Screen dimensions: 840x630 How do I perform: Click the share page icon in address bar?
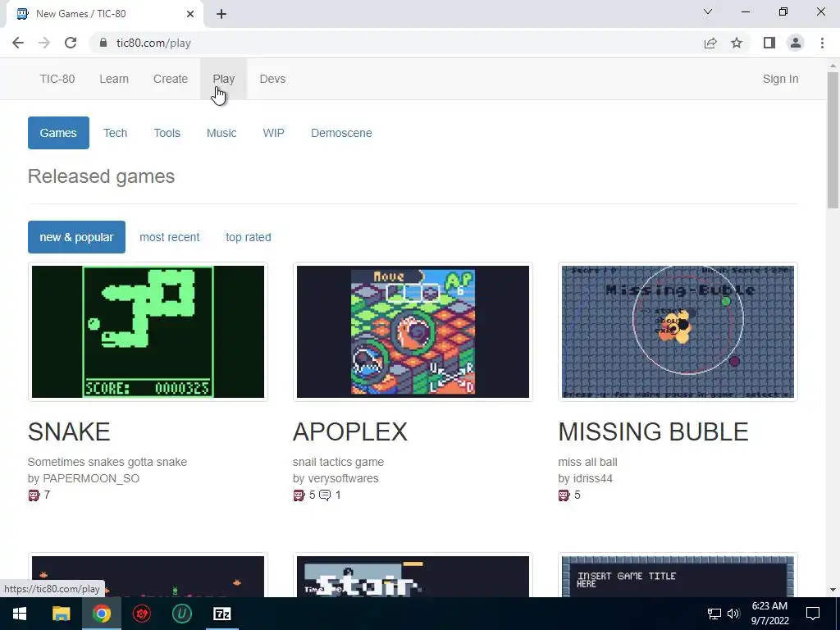point(710,43)
